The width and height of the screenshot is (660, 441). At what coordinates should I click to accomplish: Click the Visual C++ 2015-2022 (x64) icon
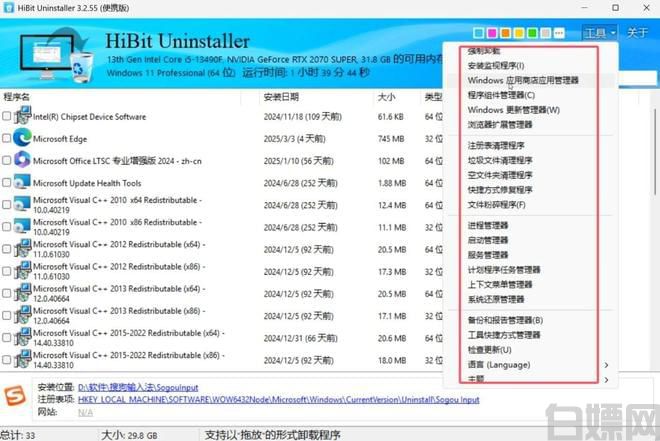(x=22, y=337)
